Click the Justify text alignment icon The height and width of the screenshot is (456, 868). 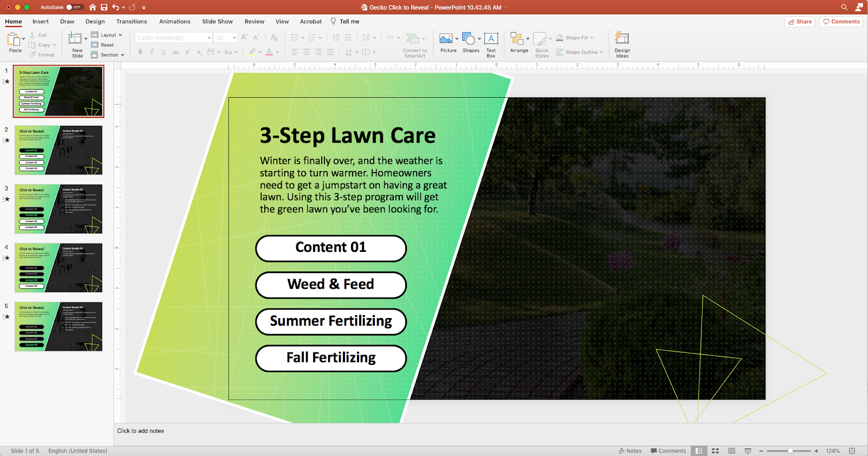(330, 52)
